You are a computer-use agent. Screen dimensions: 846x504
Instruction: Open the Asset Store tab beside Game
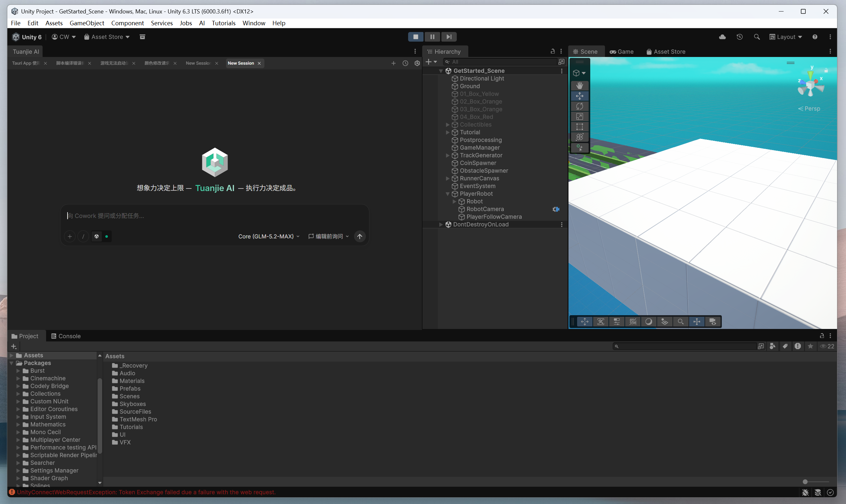pyautogui.click(x=666, y=52)
